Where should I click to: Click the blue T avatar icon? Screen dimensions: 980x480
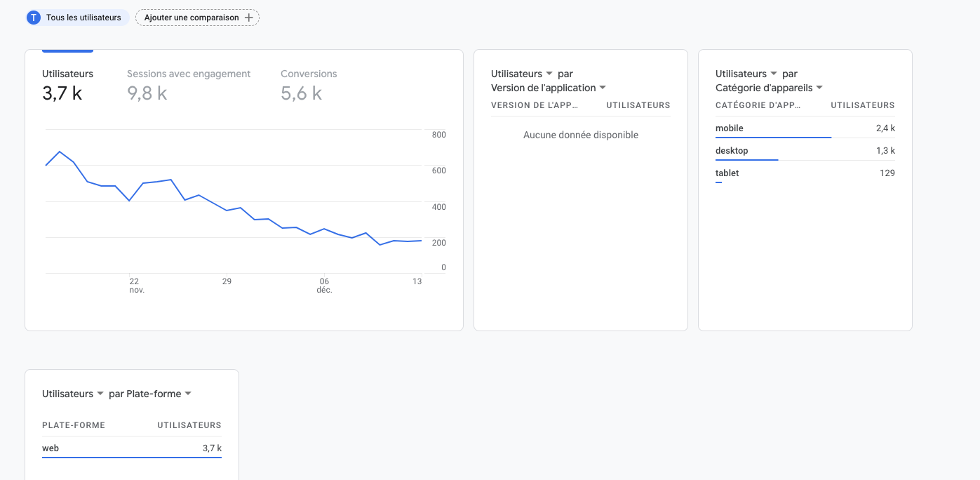(x=34, y=18)
